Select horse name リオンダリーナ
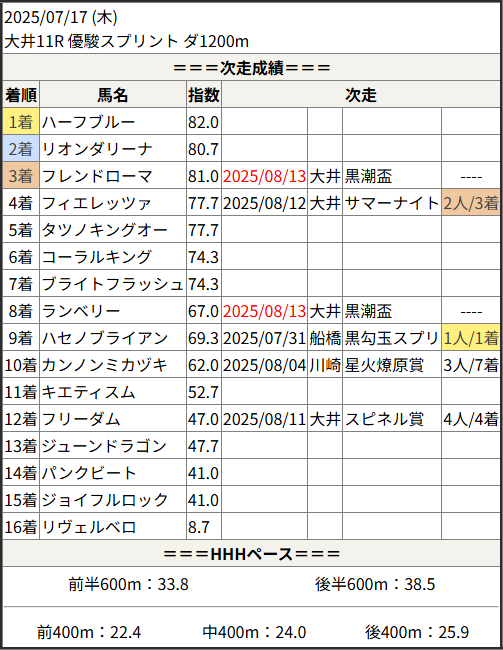 pyautogui.click(x=97, y=149)
